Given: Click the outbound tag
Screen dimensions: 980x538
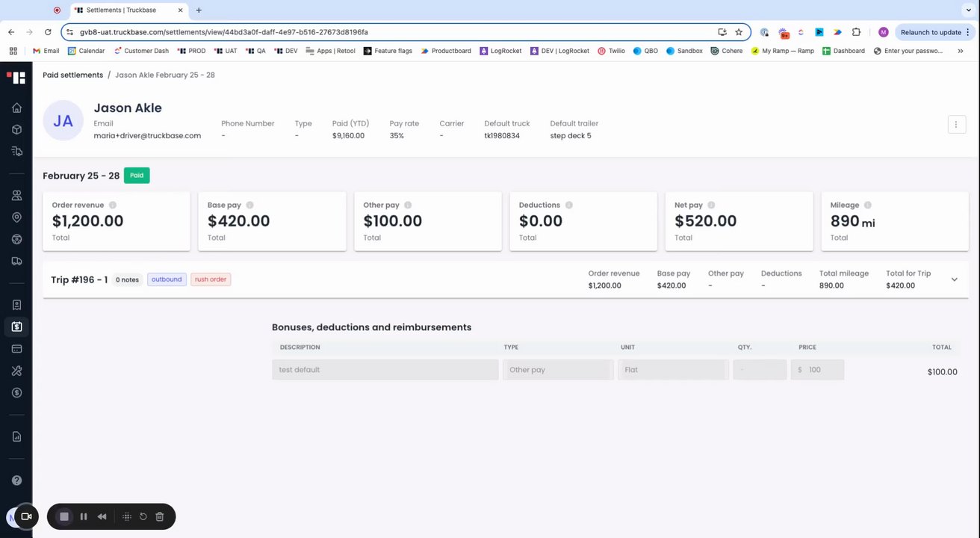Looking at the screenshot, I should (x=167, y=279).
